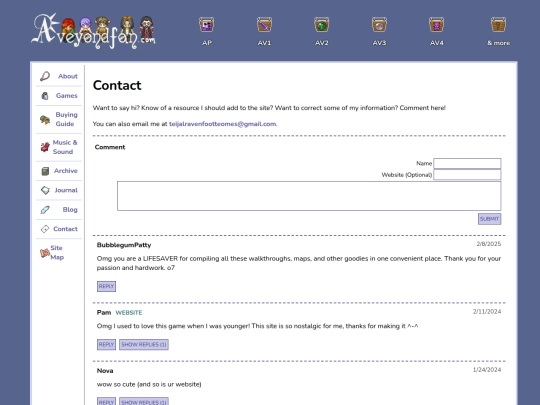Click the AP label in header
This screenshot has width=540, height=405.
207,43
